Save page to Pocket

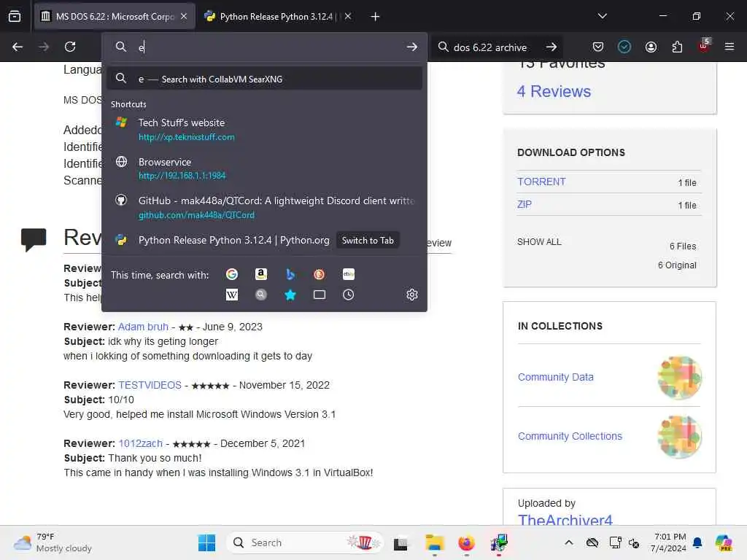tap(598, 47)
